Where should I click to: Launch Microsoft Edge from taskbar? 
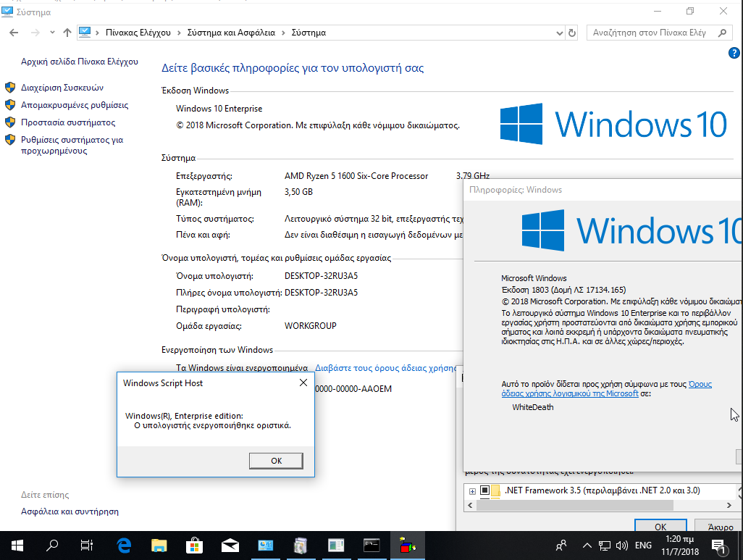[x=124, y=546]
